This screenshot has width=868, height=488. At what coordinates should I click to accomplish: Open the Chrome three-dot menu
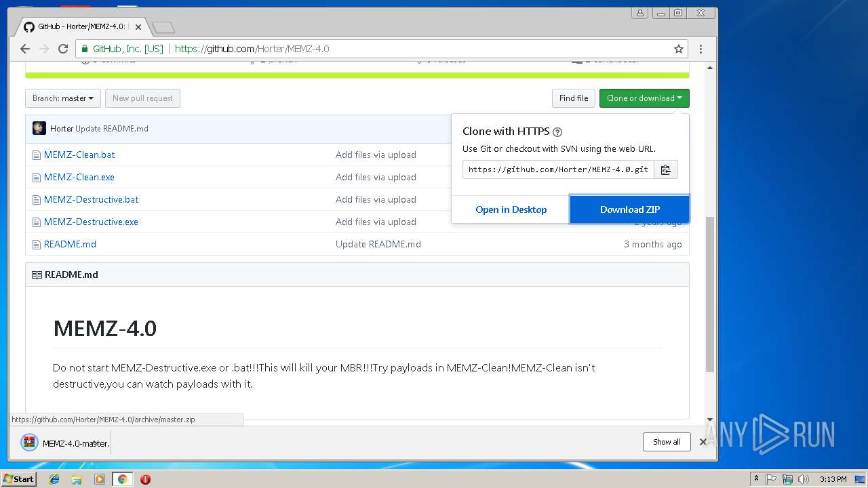pos(701,49)
